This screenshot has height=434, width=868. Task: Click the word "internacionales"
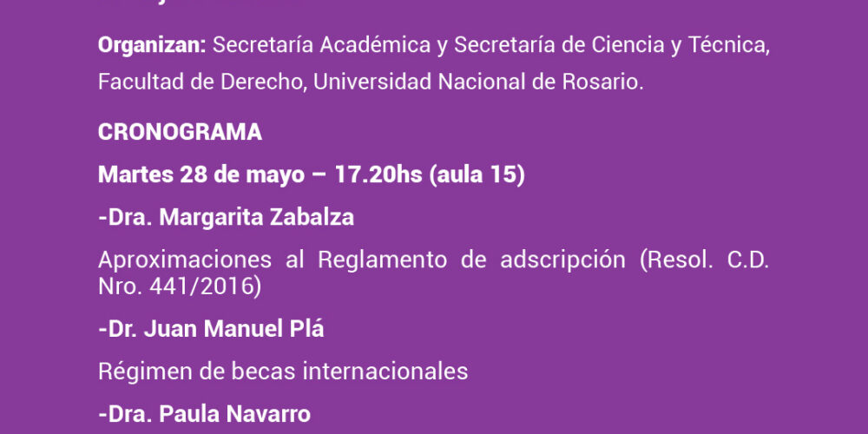point(385,371)
